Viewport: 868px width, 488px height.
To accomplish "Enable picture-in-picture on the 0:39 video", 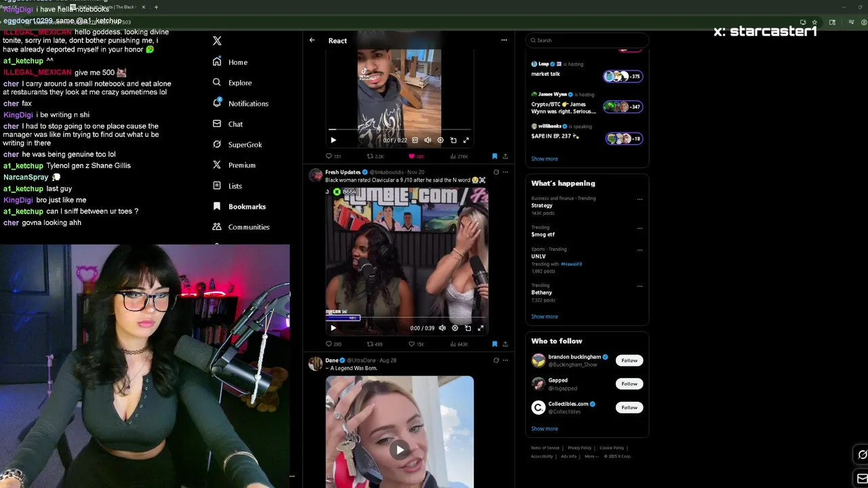I will (x=468, y=328).
